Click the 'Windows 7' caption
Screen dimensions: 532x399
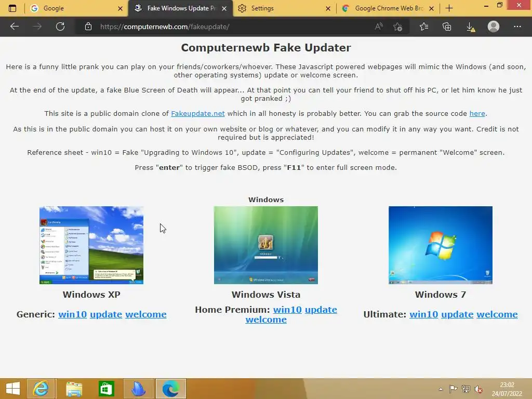[441, 295]
